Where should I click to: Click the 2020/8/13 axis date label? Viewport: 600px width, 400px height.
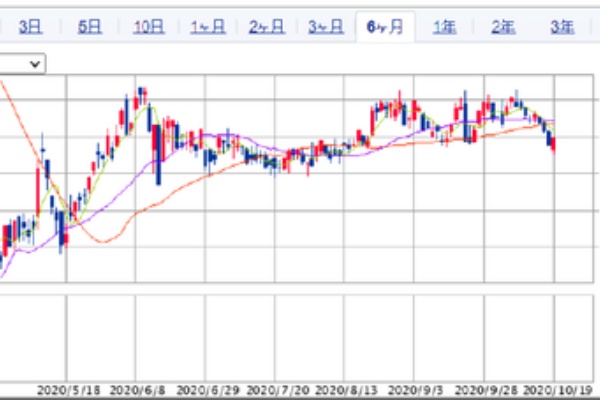pyautogui.click(x=345, y=390)
